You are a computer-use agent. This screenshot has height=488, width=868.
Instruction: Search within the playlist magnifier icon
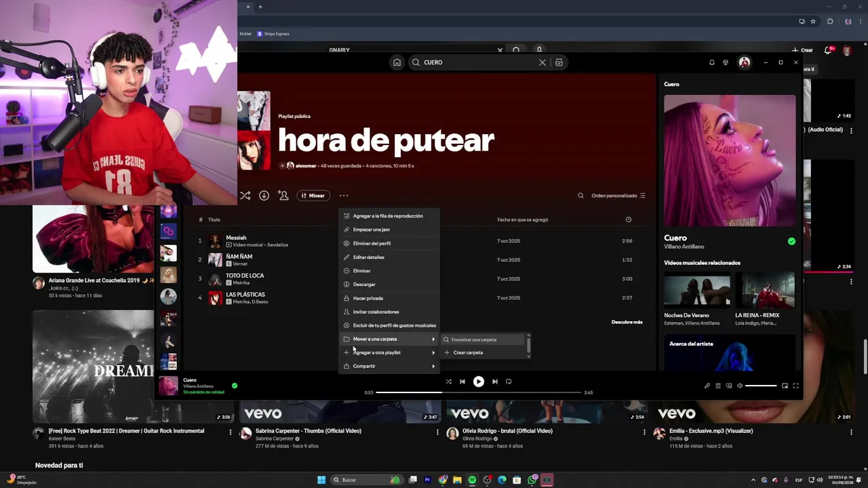click(x=580, y=195)
